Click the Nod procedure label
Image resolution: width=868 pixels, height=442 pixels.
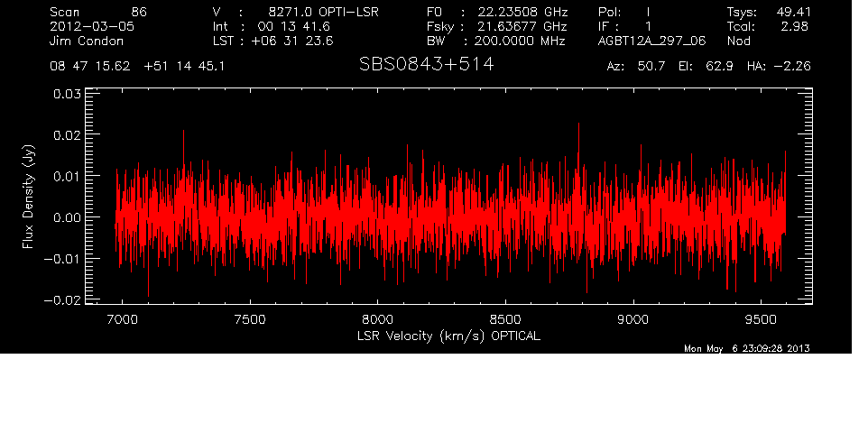(x=738, y=41)
